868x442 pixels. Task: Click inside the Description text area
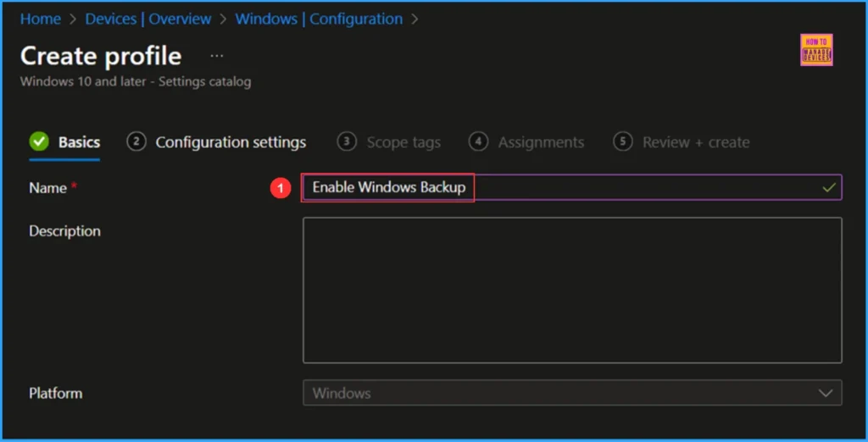click(x=572, y=290)
